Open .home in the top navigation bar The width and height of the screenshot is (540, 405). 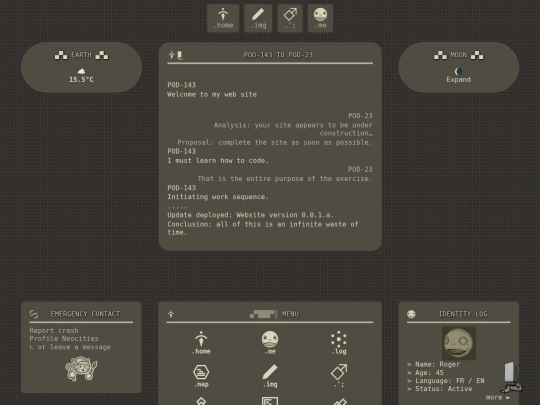(x=223, y=18)
